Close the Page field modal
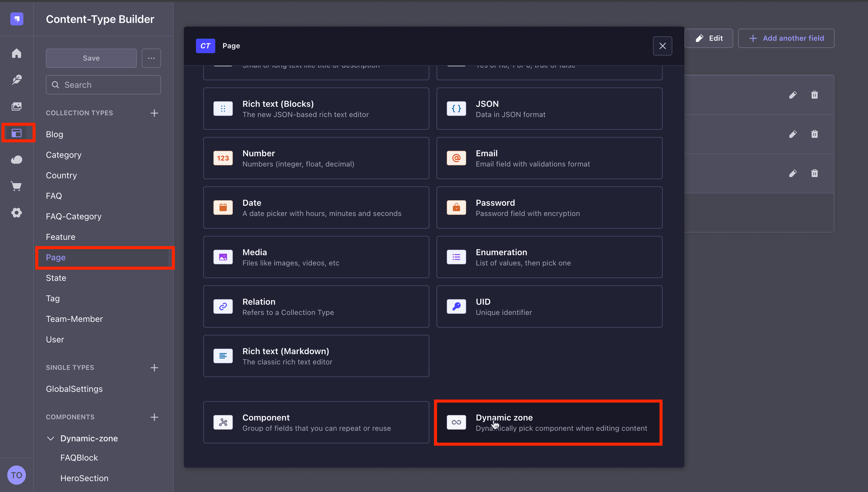The height and width of the screenshot is (492, 868). tap(662, 46)
